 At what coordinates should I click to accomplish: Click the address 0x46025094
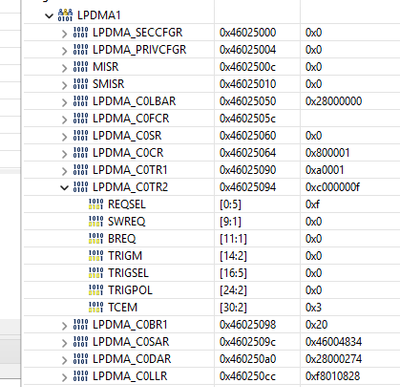click(x=248, y=187)
